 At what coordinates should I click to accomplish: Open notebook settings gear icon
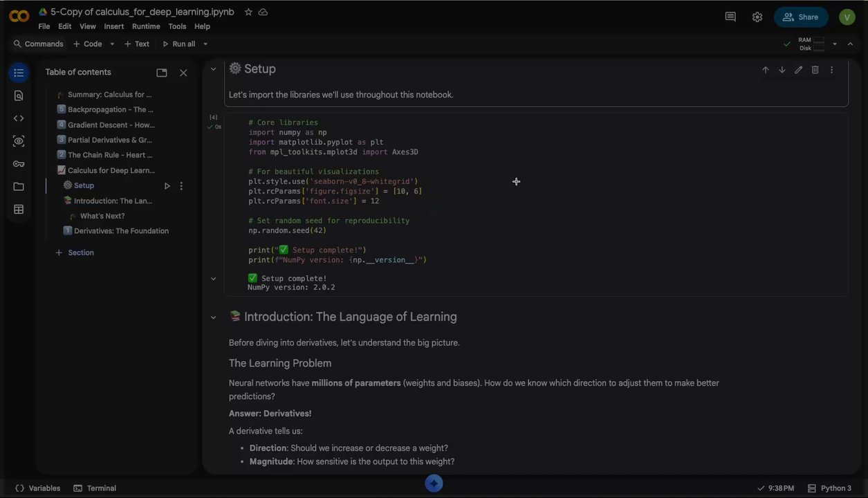757,17
